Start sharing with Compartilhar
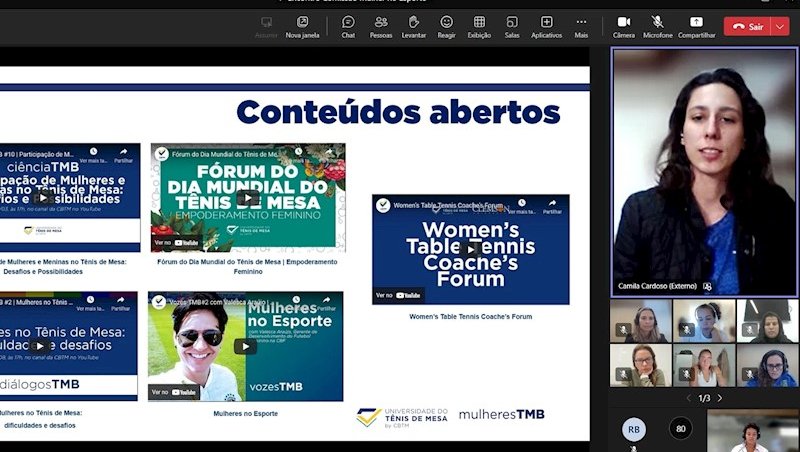This screenshot has width=800, height=452. coord(696,27)
